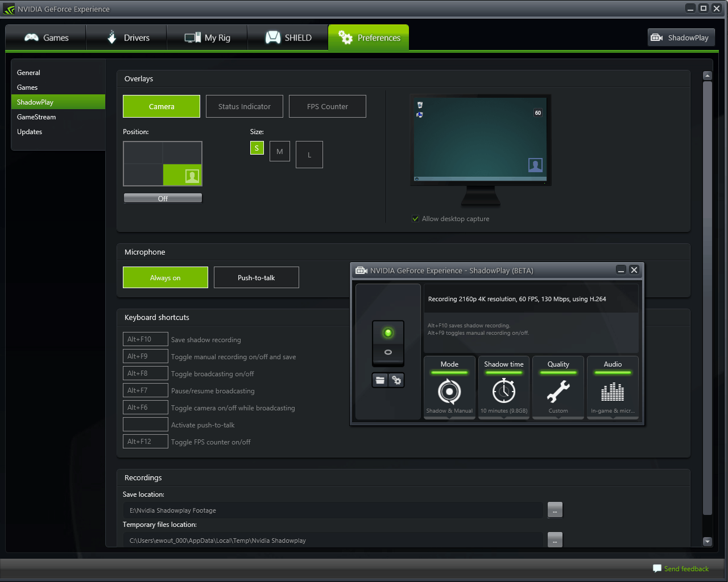Uncheck Allow desktop capture
Screen dimensions: 728x582
point(416,219)
